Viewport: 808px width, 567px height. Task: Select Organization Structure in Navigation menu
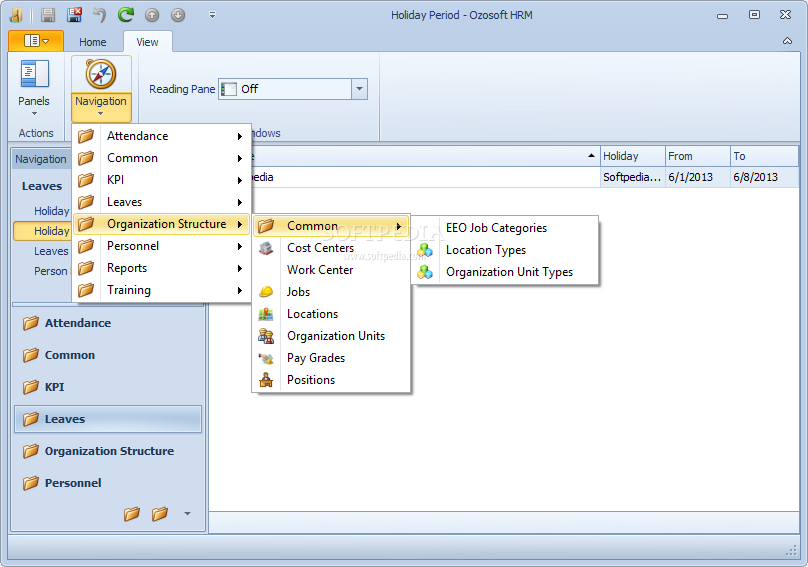[x=161, y=224]
